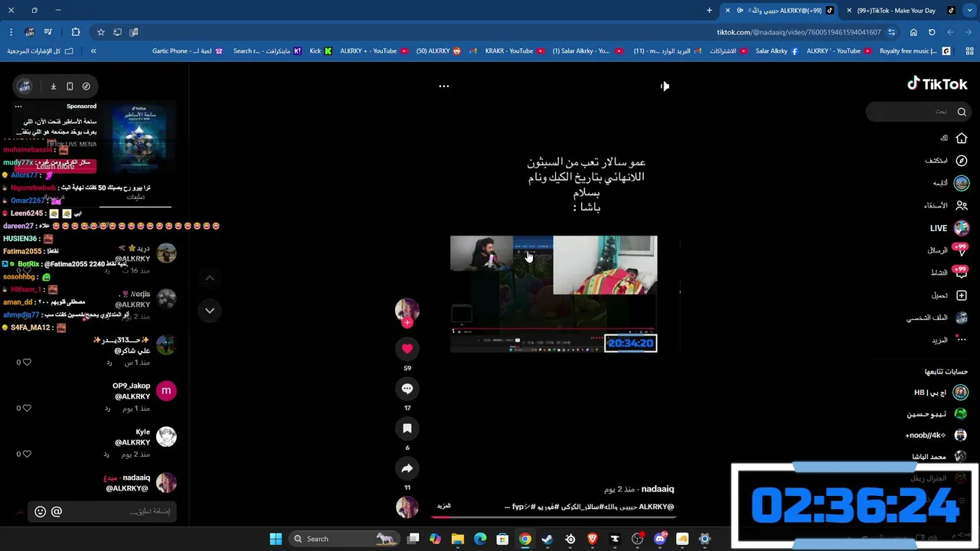Click the download icon in the floating toolbar
This screenshot has width=980, height=551.
click(x=54, y=86)
